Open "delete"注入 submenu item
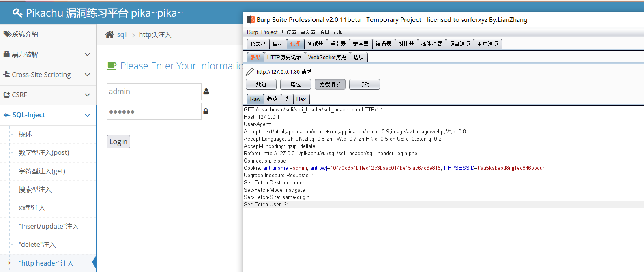The width and height of the screenshot is (644, 272). [x=37, y=245]
